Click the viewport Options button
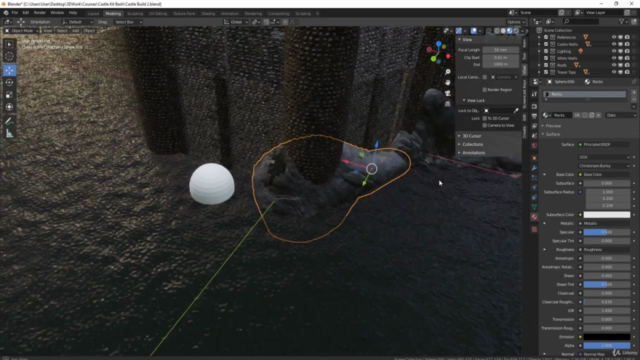Viewport: 640px width, 360px height. [516, 22]
